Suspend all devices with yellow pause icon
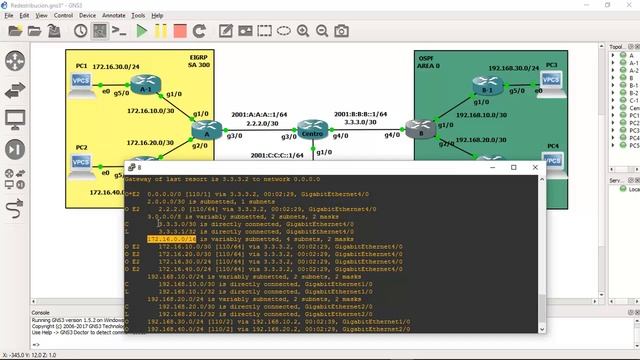This screenshot has width=640, height=360. coord(161,31)
